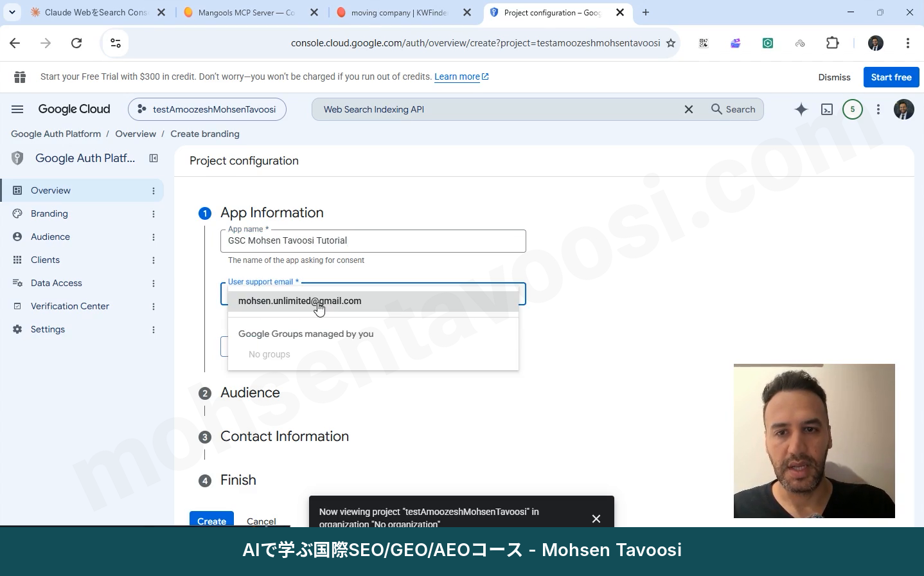The width and height of the screenshot is (924, 576).
Task: Open Data Access in sidebar
Action: pyautogui.click(x=57, y=283)
